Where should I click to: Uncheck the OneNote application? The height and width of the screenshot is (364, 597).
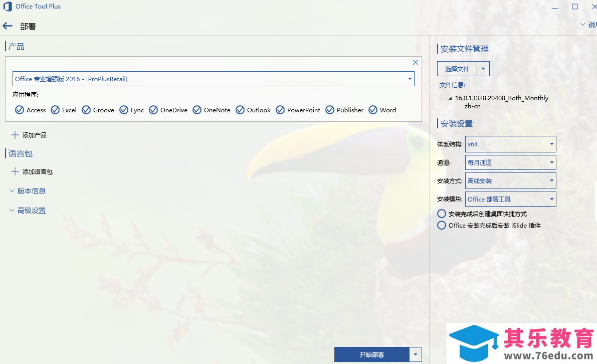(x=197, y=110)
